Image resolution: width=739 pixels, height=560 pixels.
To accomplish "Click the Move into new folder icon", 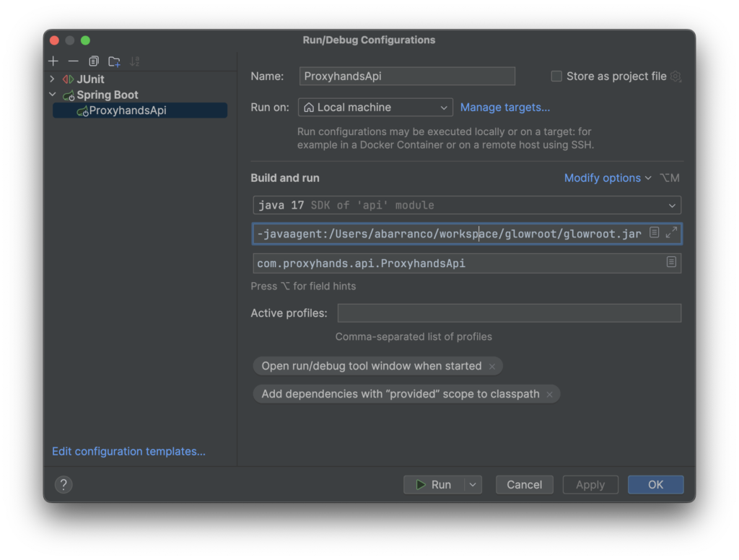I will (114, 61).
